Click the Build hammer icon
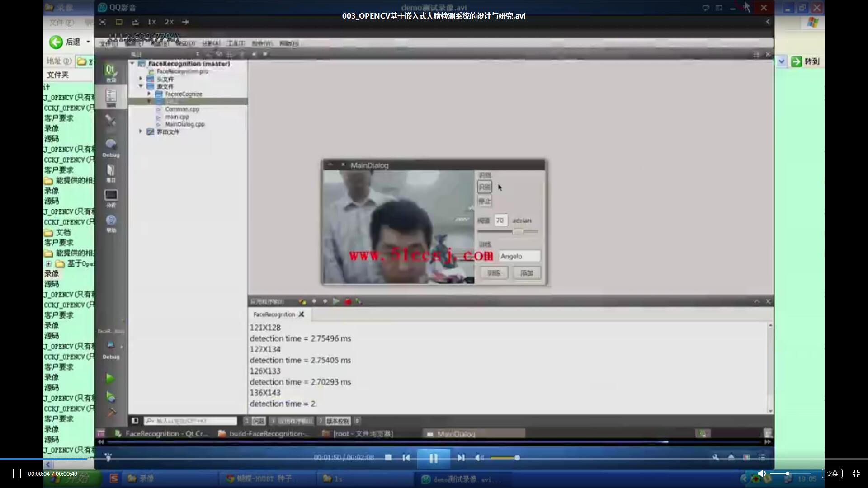The image size is (868, 488). 111,412
